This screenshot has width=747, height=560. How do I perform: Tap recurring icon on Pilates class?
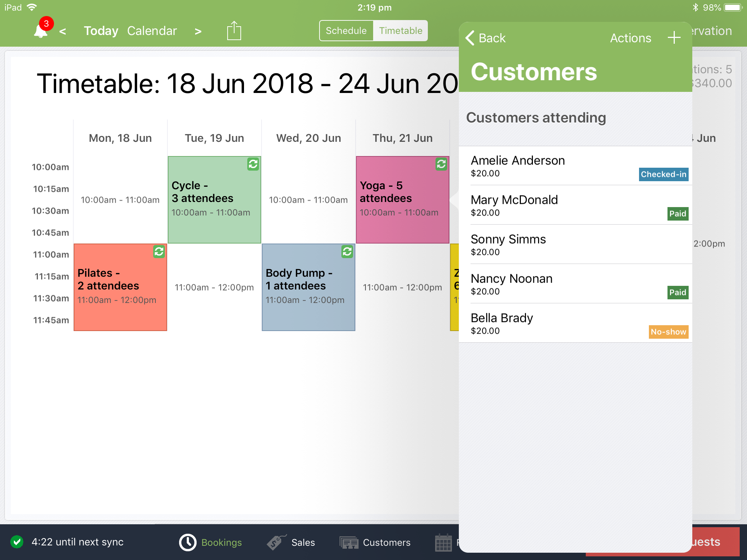point(159,252)
